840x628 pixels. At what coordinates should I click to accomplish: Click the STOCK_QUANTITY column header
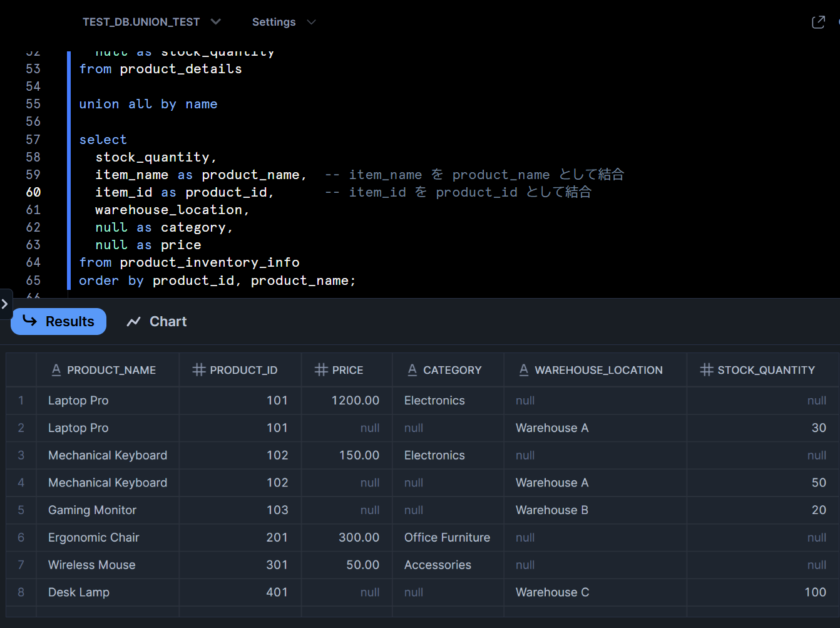tap(763, 370)
